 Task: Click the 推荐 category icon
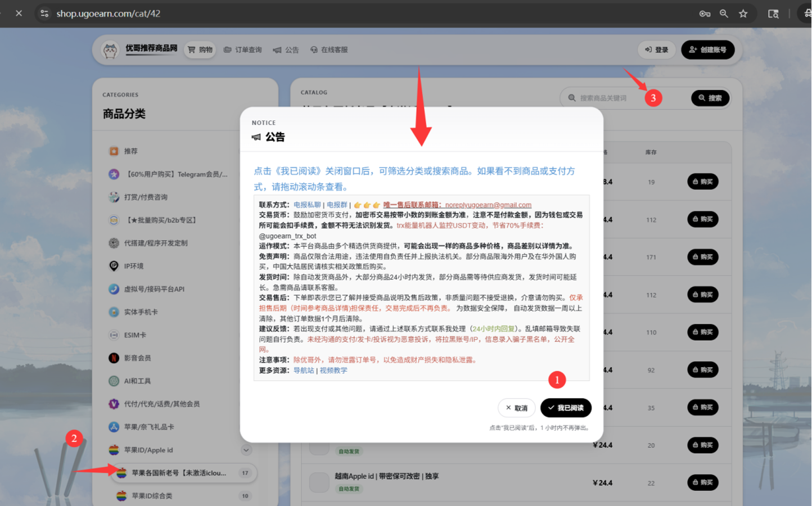(114, 151)
